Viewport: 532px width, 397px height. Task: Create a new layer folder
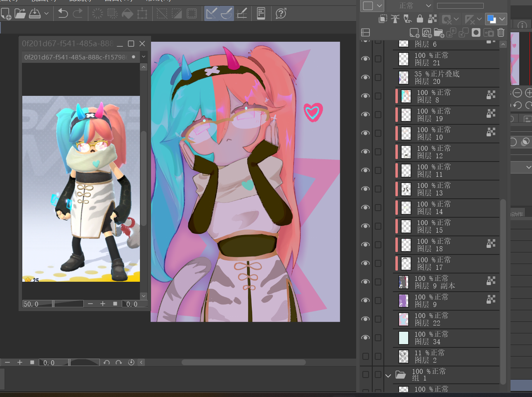[439, 33]
